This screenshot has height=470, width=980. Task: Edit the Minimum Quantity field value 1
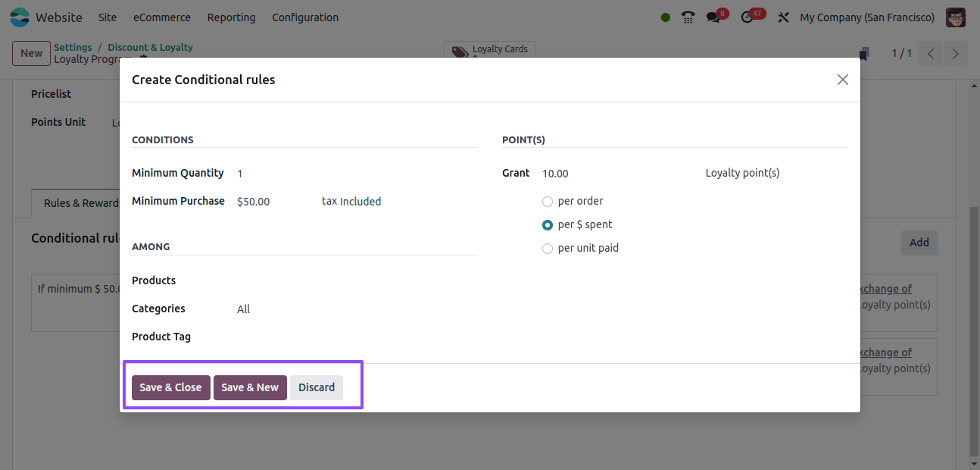point(356,174)
